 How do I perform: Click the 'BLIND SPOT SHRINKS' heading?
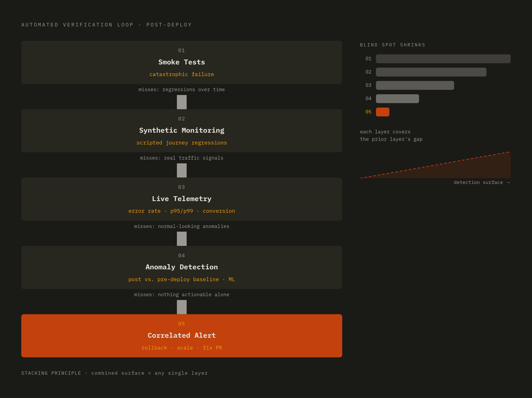click(x=392, y=45)
